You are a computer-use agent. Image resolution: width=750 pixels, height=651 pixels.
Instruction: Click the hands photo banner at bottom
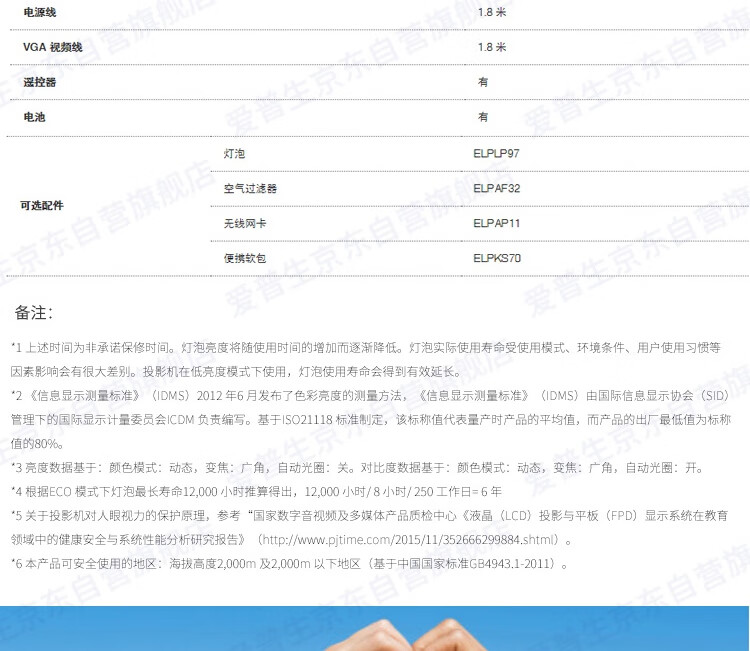tap(375, 628)
